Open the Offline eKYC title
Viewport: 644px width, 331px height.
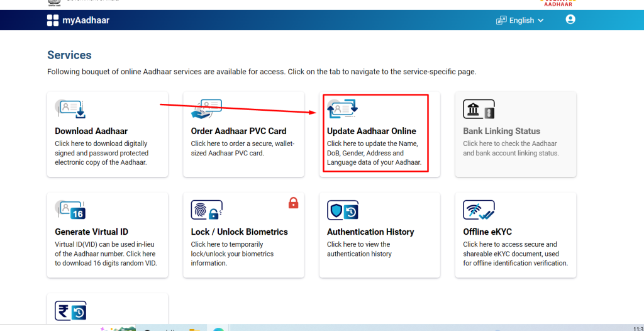tap(487, 232)
